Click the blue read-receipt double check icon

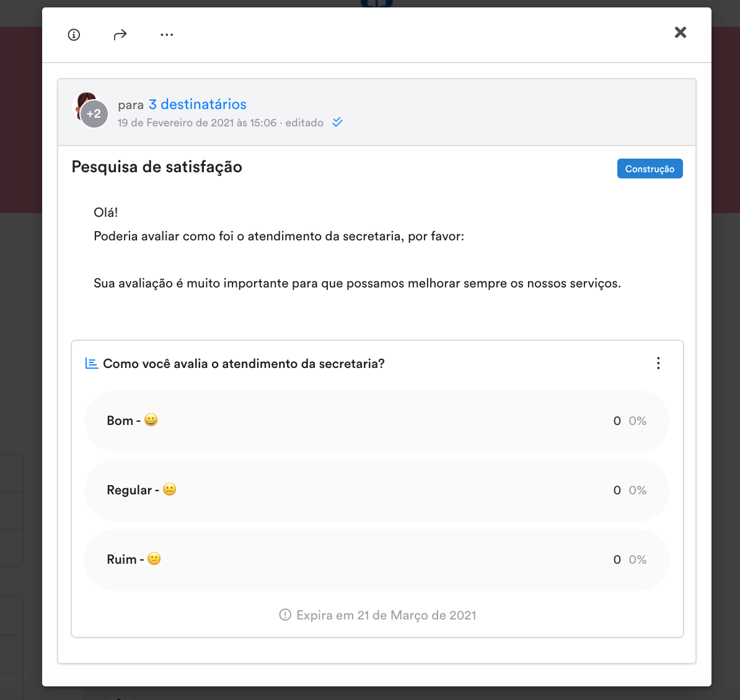[337, 123]
